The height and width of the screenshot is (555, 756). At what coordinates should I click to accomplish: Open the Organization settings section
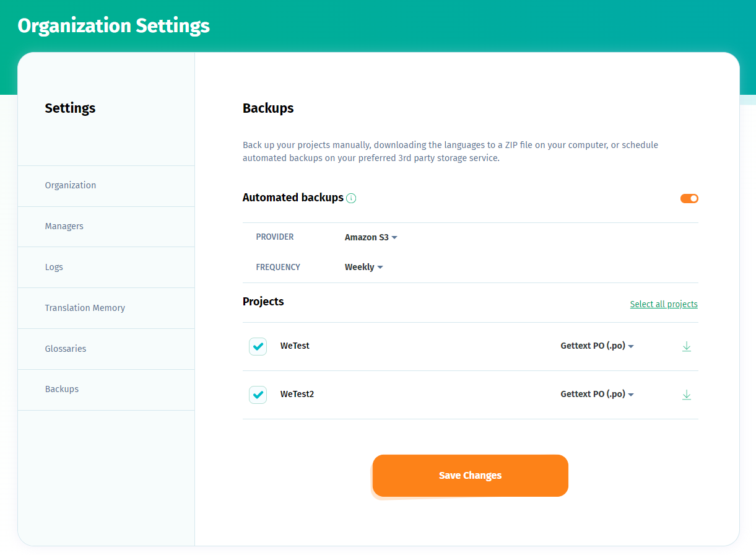coord(70,185)
